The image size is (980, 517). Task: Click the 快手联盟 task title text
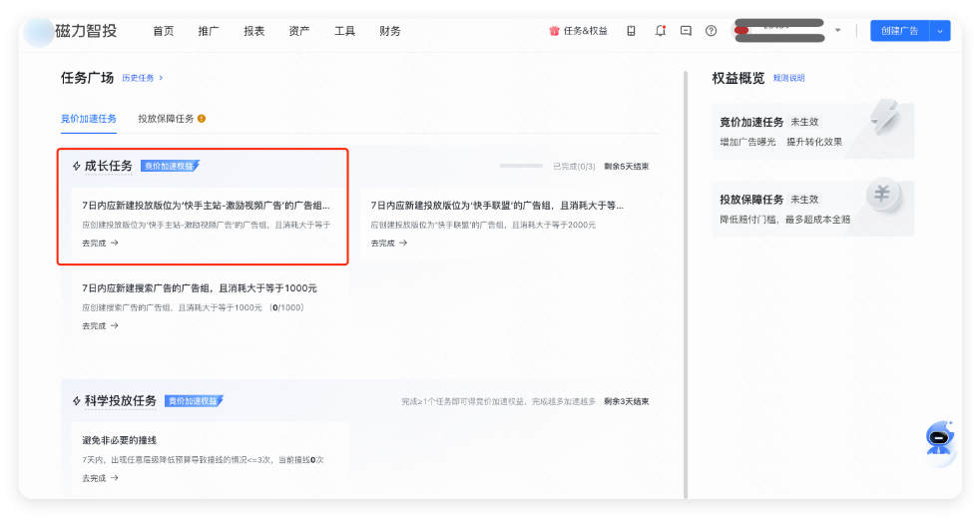[497, 205]
